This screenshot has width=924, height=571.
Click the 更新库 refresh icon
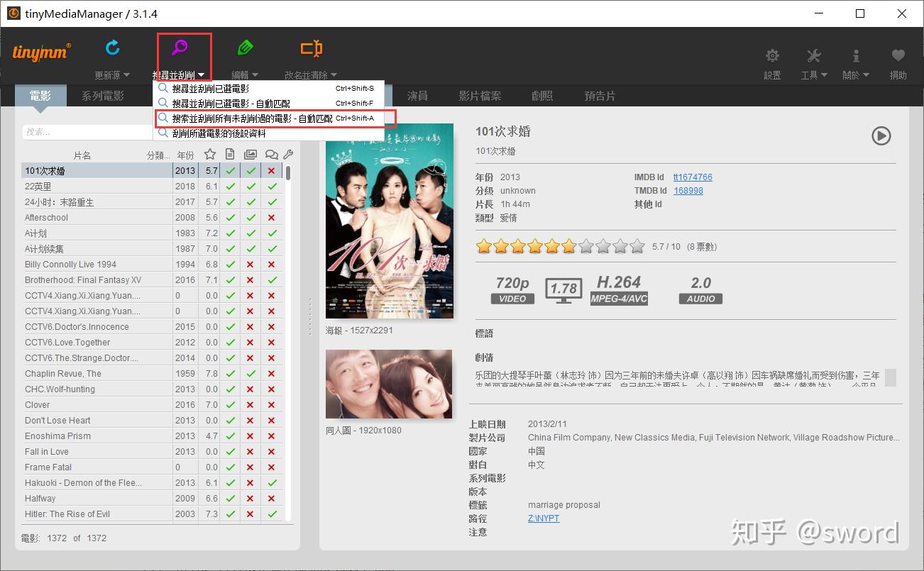tap(112, 48)
